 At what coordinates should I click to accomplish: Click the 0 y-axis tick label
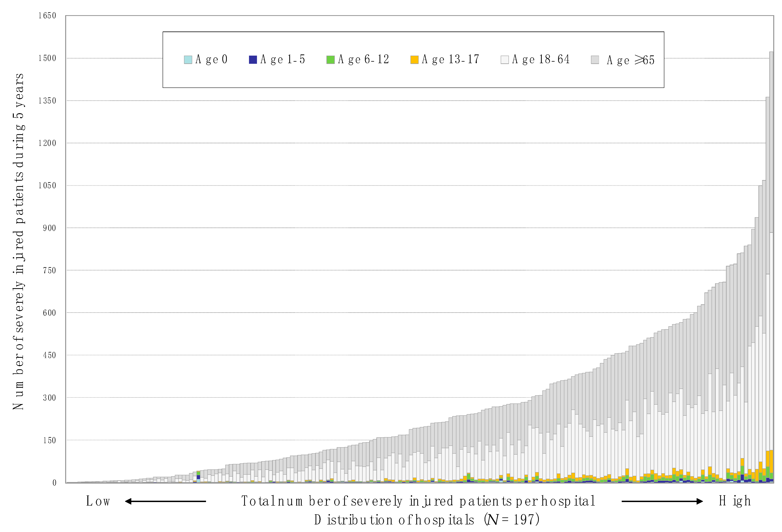[54, 483]
